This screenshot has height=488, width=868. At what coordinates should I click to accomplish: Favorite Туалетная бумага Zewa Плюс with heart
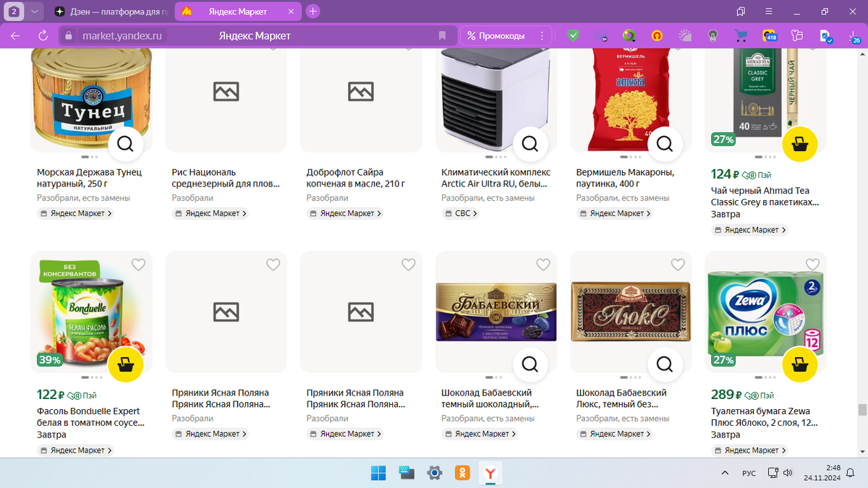(813, 265)
